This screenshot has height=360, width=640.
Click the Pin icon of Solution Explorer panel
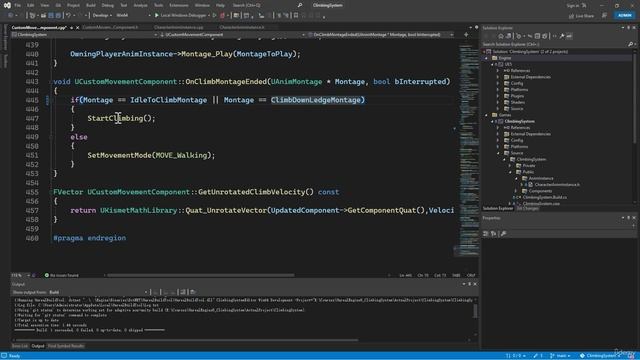click(x=629, y=28)
